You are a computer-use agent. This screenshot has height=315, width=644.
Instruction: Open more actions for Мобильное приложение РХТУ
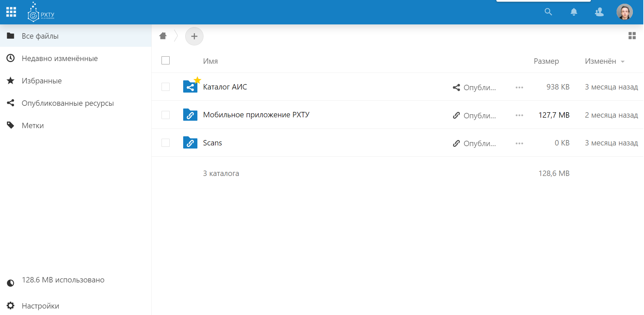(x=519, y=115)
